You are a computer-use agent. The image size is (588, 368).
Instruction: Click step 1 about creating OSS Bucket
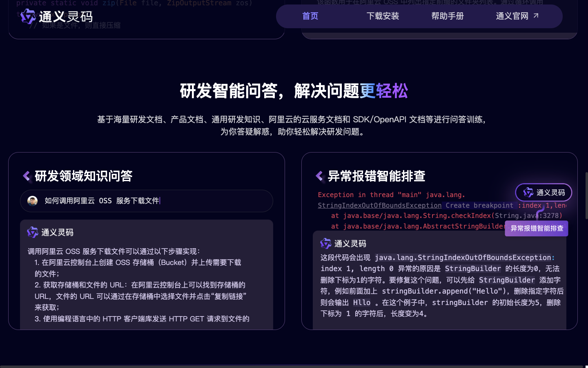click(138, 268)
